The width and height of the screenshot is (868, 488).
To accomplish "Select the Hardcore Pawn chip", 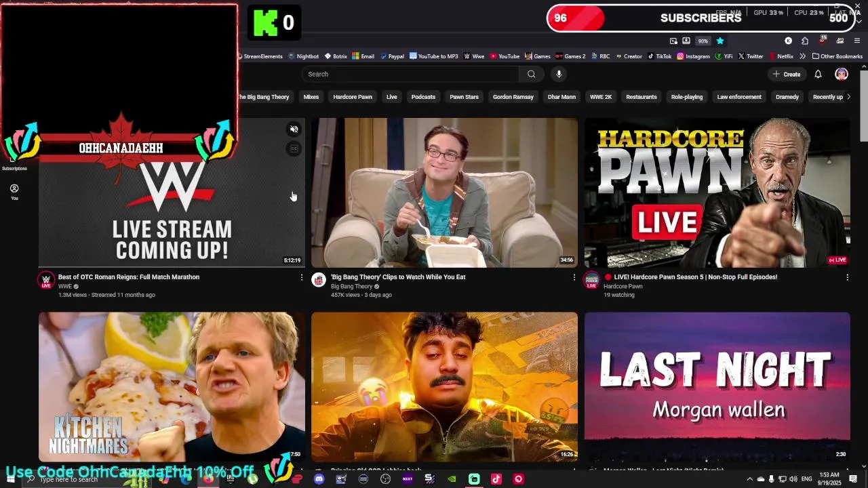I will click(353, 97).
